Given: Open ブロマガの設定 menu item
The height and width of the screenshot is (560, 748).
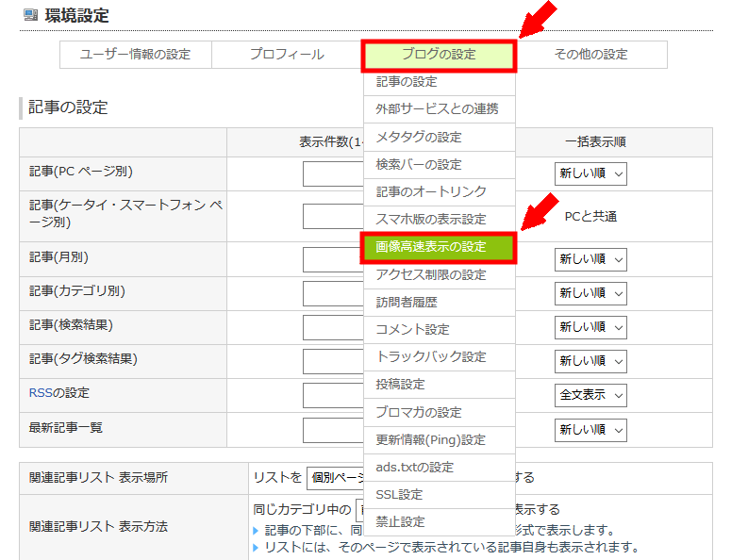Looking at the screenshot, I should click(440, 412).
